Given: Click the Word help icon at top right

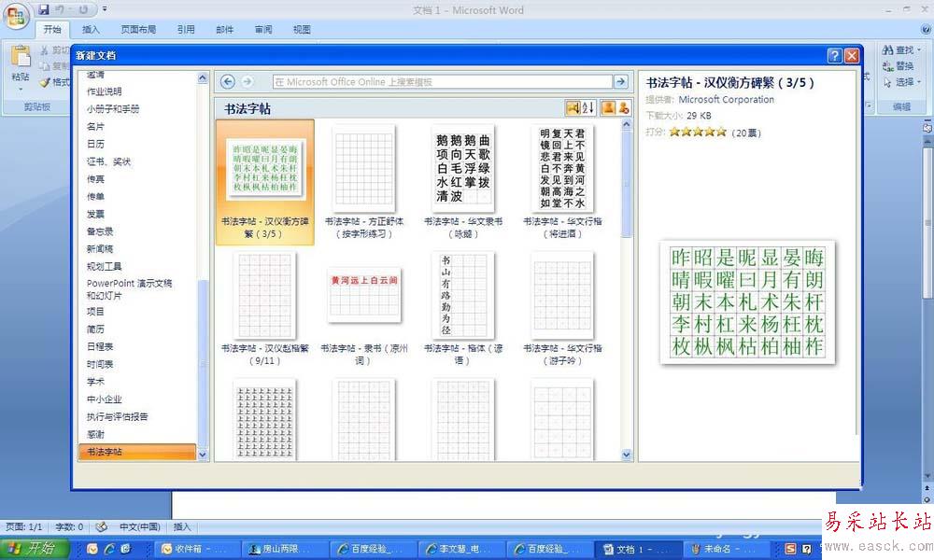Looking at the screenshot, I should pyautogui.click(x=927, y=29).
